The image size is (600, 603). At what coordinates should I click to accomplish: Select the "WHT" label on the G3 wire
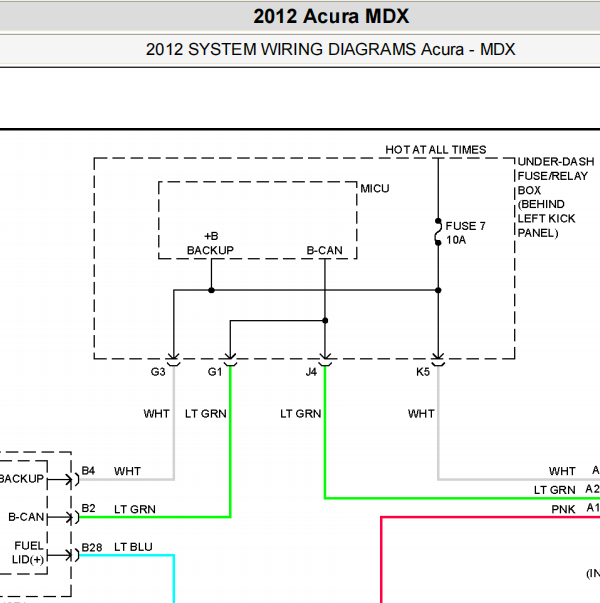pos(156,414)
